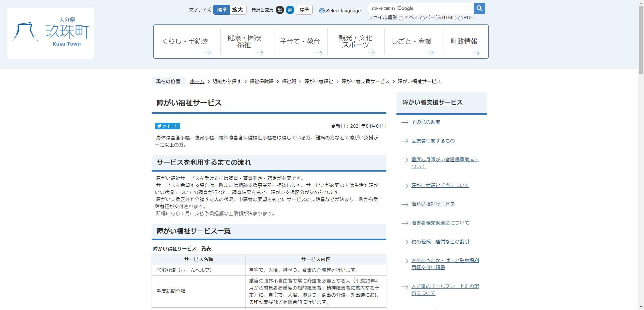Select the PDF radio button
This screenshot has width=644, height=310.
(x=461, y=17)
